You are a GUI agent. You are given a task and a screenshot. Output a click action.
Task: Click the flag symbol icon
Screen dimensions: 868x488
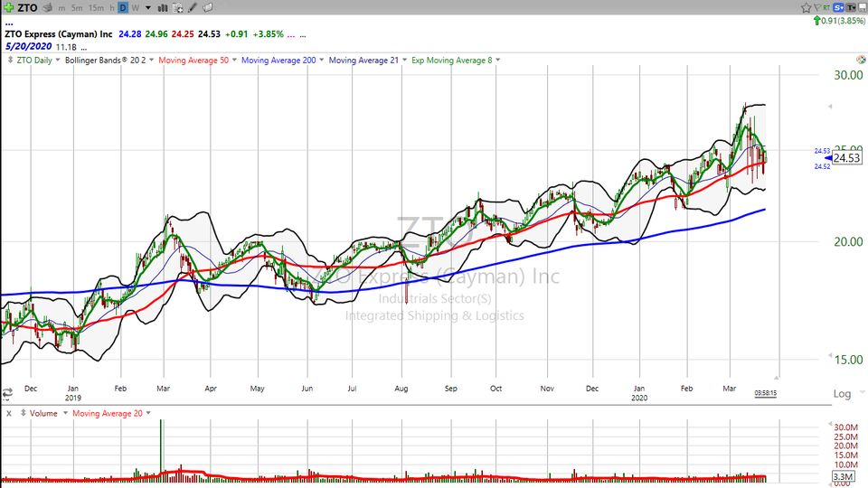point(817,7)
